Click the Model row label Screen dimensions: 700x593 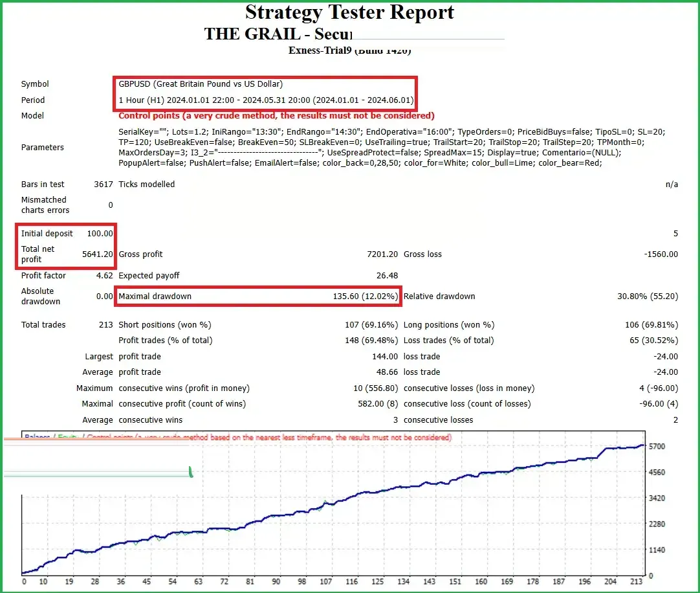[x=32, y=116]
